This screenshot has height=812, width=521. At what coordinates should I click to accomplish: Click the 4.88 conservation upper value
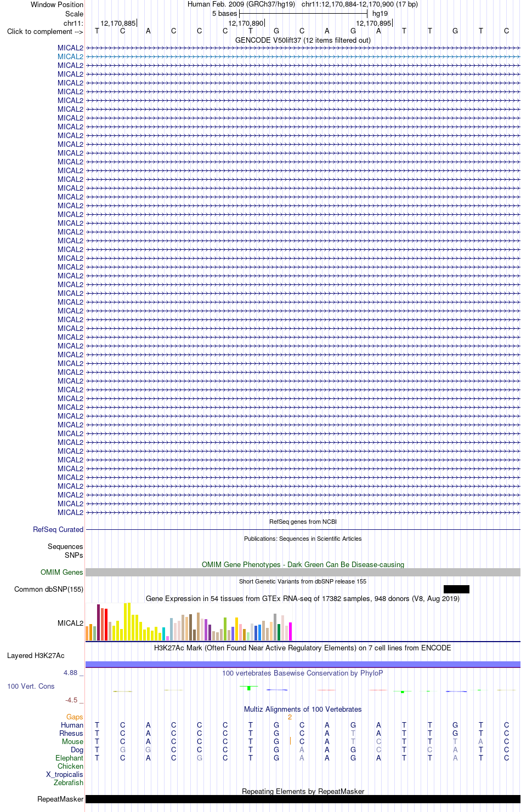click(70, 672)
